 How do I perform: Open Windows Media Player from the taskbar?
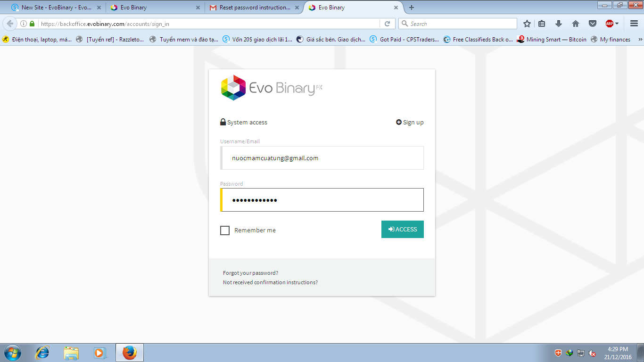[99, 353]
